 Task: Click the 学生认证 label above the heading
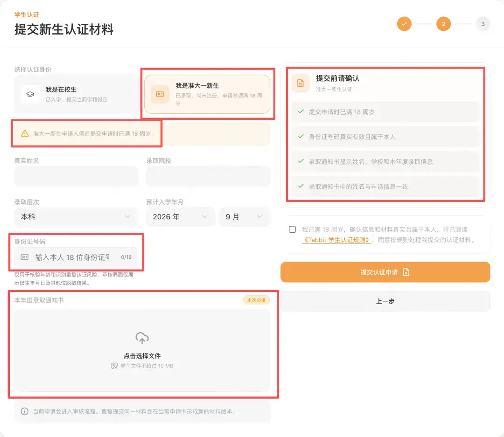(x=27, y=14)
